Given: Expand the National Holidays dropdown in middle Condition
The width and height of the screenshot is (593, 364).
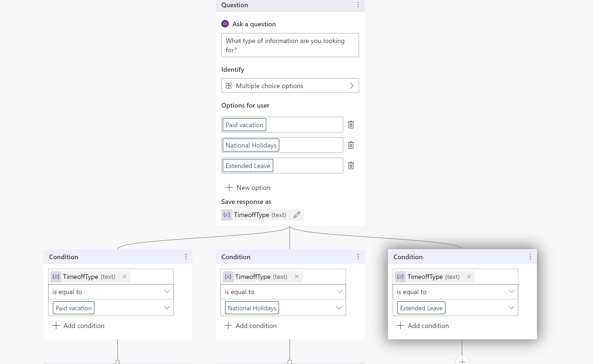Looking at the screenshot, I should [339, 308].
